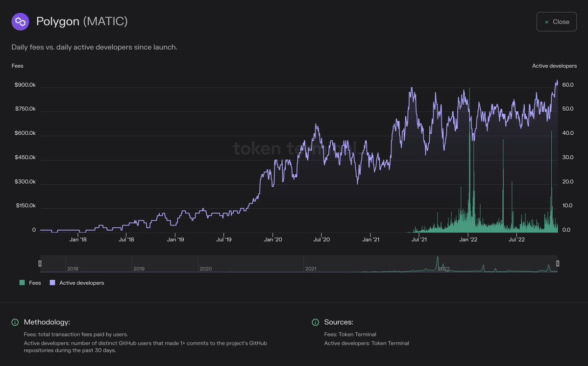588x366 pixels.
Task: Select the Active developers axis label
Action: [x=555, y=66]
